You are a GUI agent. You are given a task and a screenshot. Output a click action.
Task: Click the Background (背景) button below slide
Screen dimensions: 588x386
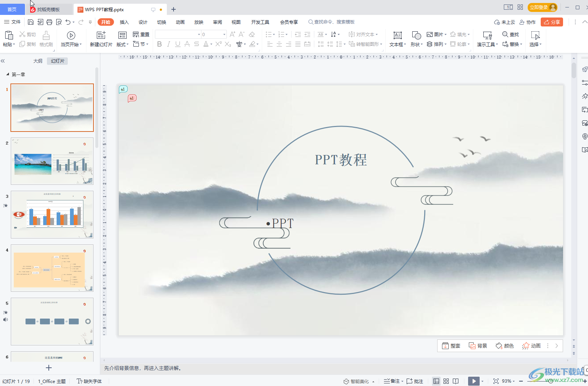tap(478, 346)
